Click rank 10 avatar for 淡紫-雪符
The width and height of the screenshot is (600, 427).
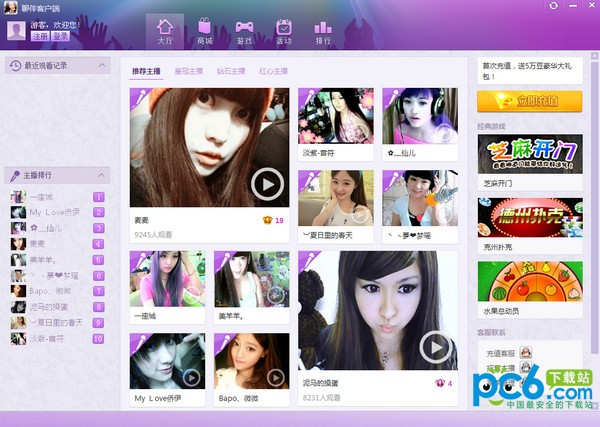click(18, 339)
